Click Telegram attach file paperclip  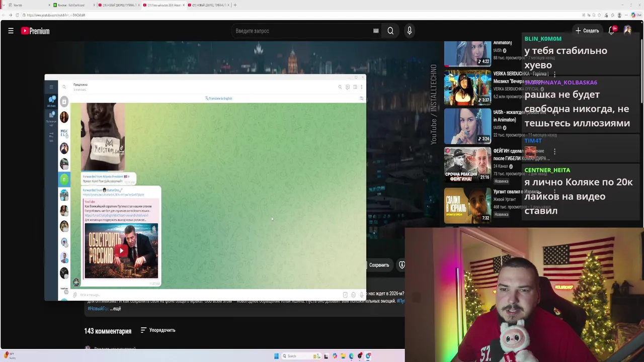75,295
